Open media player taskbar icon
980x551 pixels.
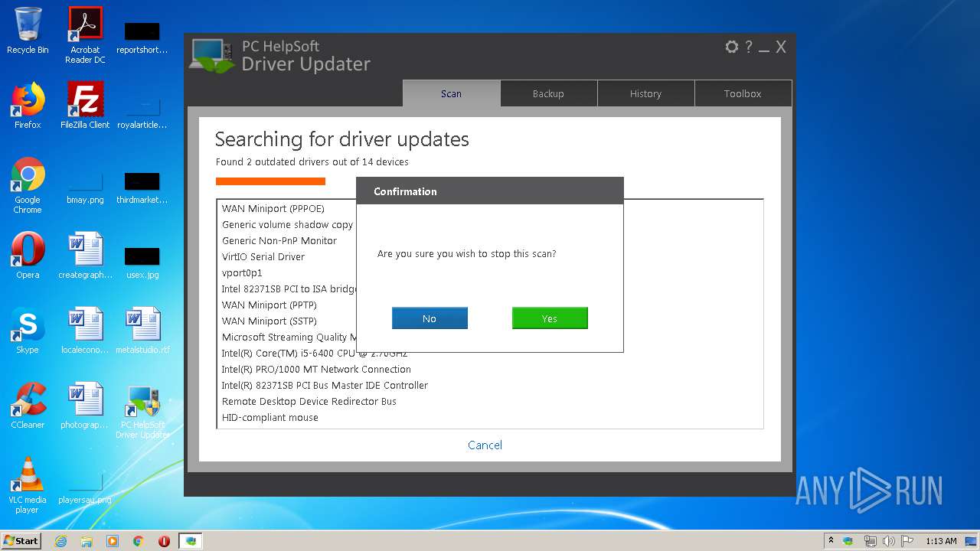113,541
